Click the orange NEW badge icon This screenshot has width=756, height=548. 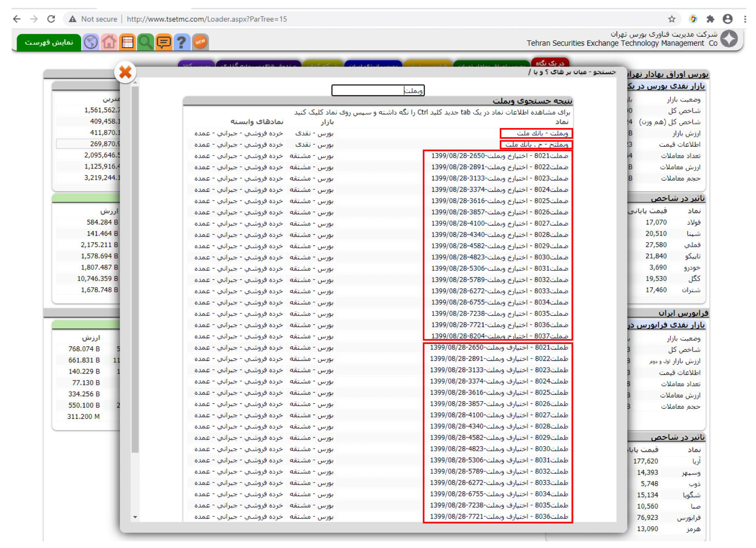point(200,42)
